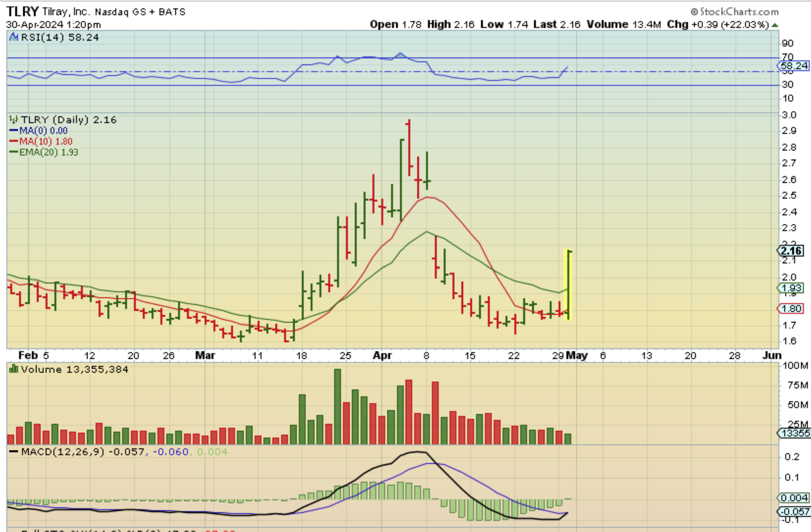Click the StockCharts.com watermark text
The image size is (811, 532).
[x=739, y=12]
